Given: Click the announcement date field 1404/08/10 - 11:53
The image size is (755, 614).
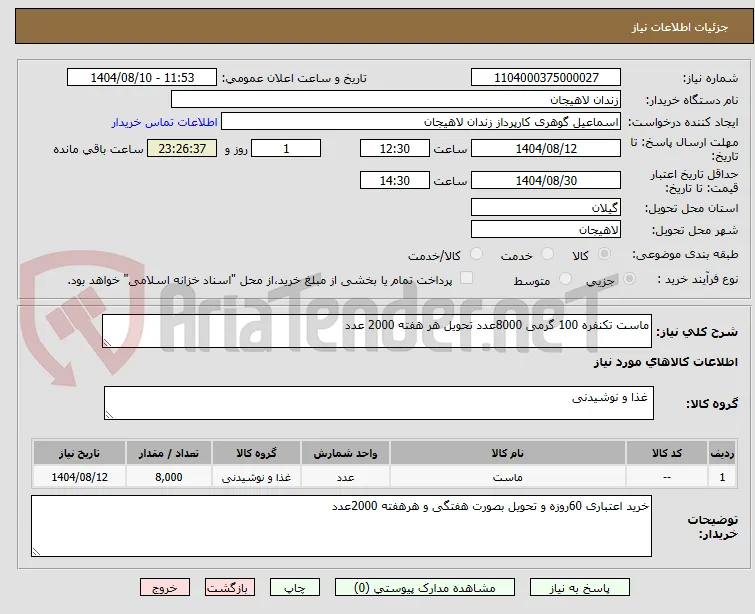Looking at the screenshot, I should coord(142,78).
